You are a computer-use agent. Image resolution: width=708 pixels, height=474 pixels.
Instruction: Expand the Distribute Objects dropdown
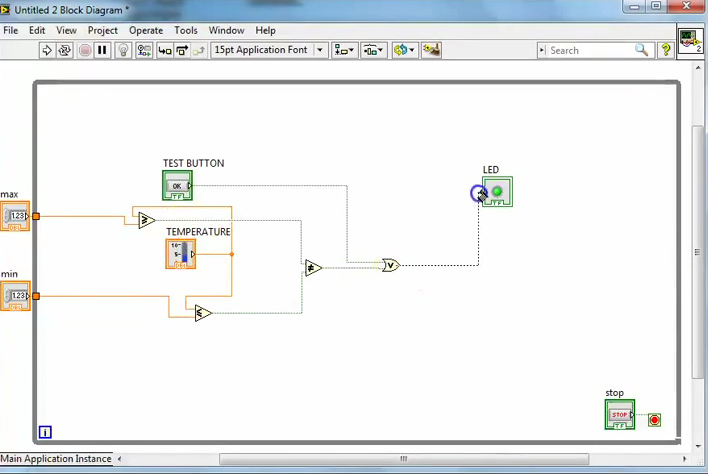pos(374,50)
